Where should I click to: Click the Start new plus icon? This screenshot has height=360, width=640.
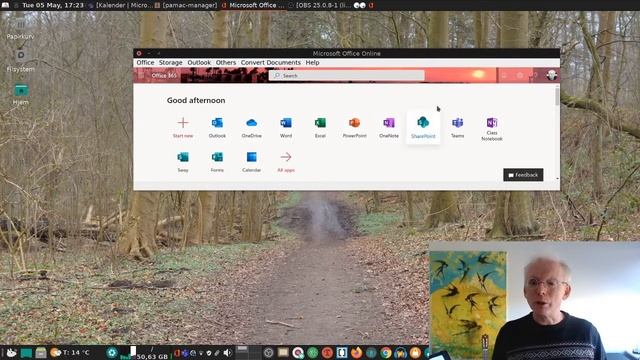pyautogui.click(x=183, y=123)
